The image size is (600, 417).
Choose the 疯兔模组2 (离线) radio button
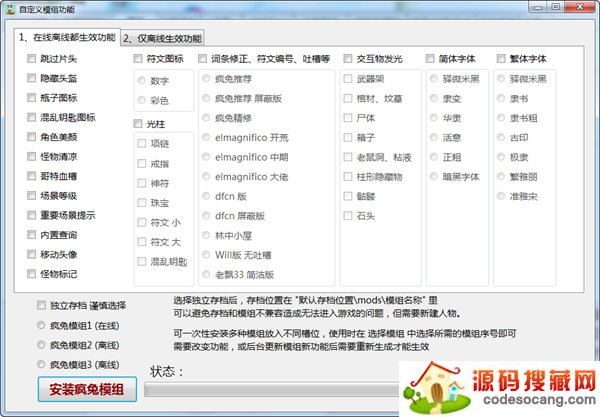pos(41,345)
